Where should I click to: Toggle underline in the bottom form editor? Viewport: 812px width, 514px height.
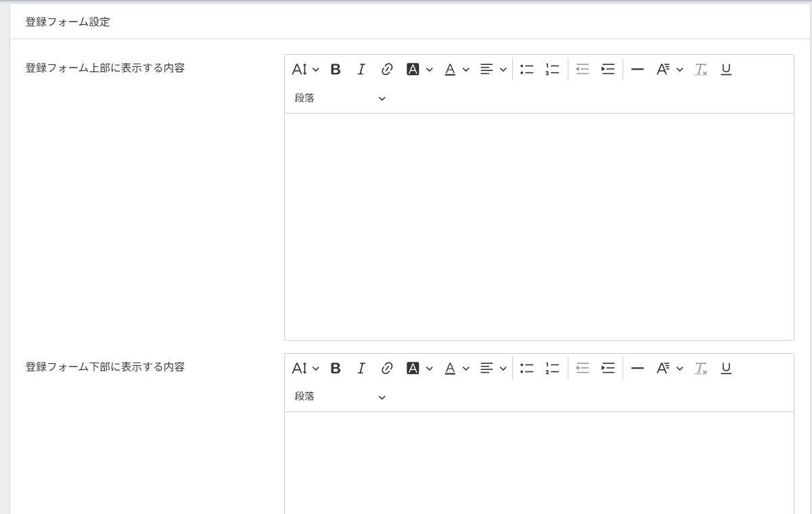pos(726,368)
